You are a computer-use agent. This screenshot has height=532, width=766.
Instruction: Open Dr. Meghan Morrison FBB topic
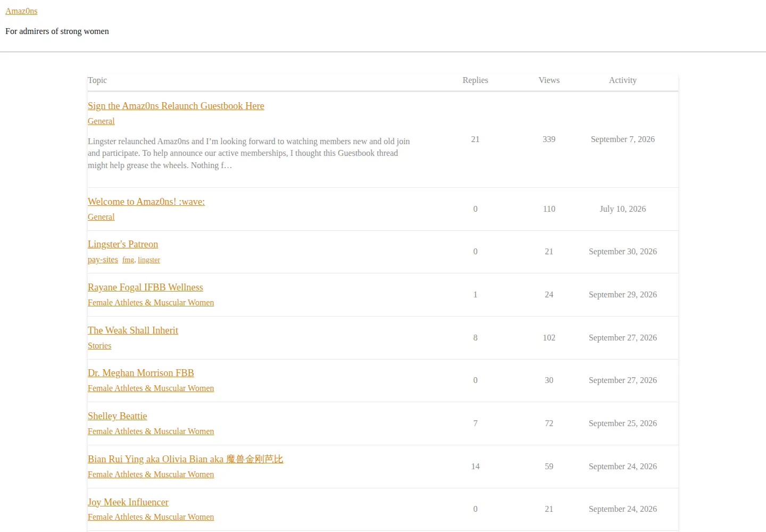(x=141, y=373)
